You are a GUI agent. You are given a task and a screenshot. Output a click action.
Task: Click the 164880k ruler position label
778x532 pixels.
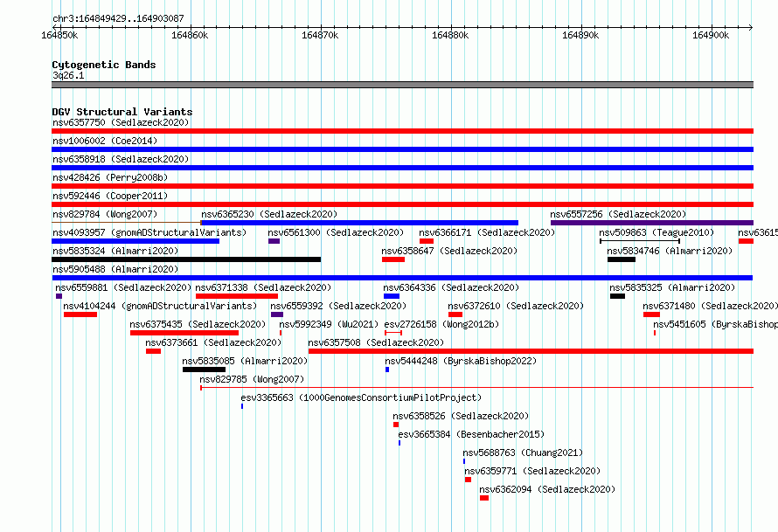pos(450,35)
